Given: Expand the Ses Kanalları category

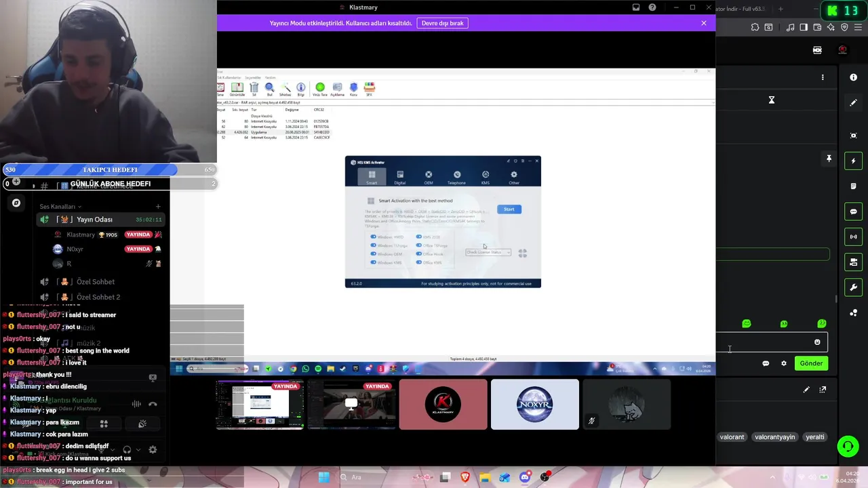Looking at the screenshot, I should point(60,207).
